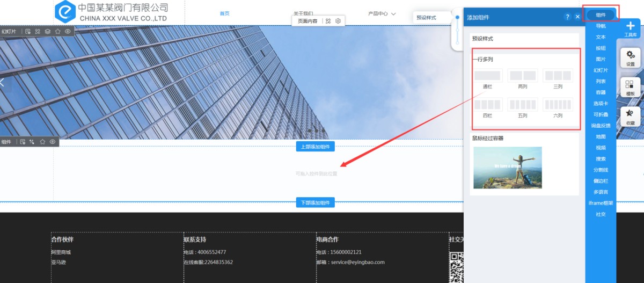
Task: Click the 下部添加组件 button
Action: point(316,202)
